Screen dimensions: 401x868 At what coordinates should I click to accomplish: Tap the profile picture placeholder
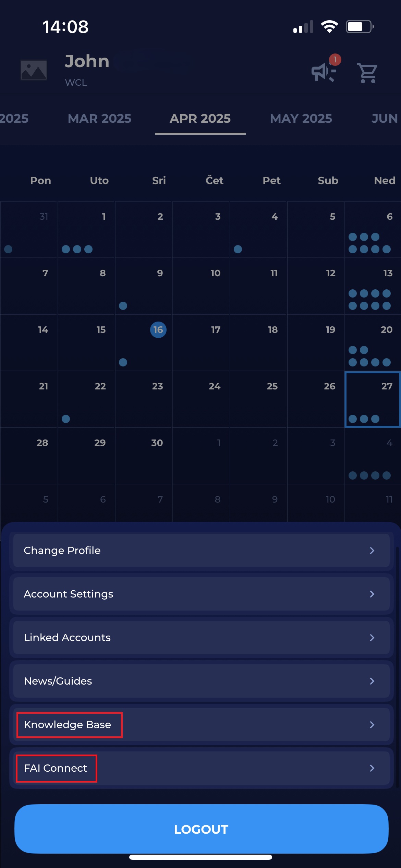(34, 70)
